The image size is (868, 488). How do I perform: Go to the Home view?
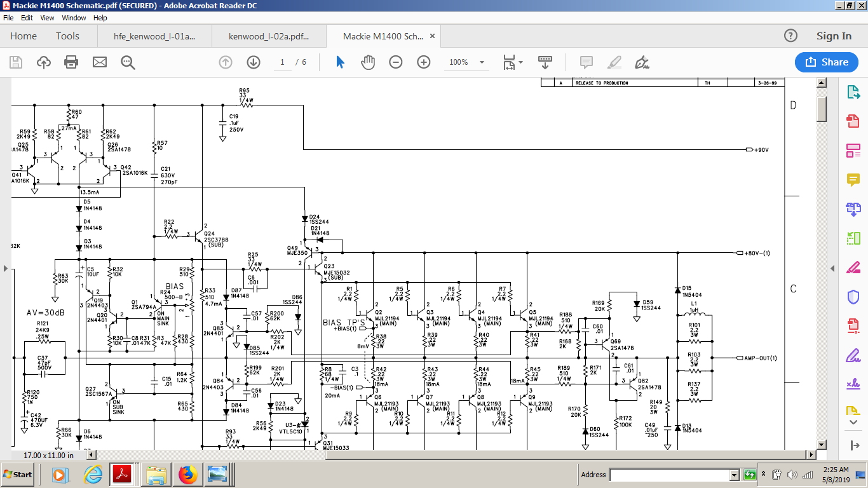(24, 36)
